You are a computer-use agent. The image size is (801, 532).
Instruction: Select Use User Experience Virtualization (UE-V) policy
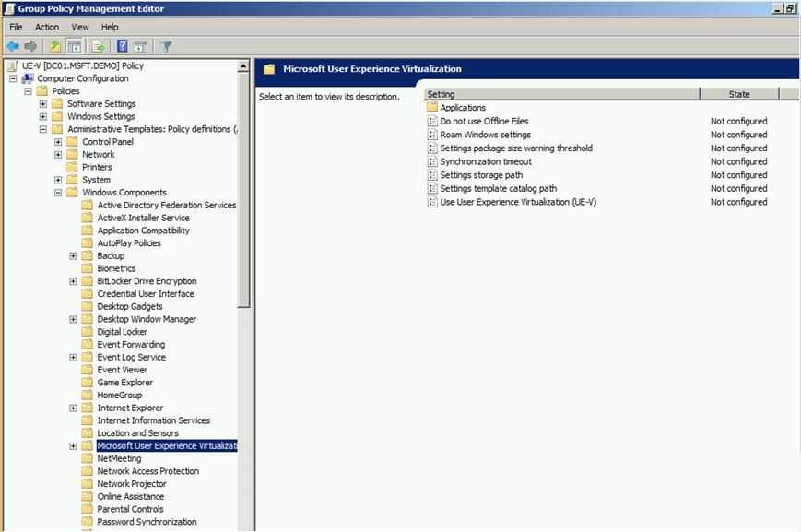[x=518, y=202]
